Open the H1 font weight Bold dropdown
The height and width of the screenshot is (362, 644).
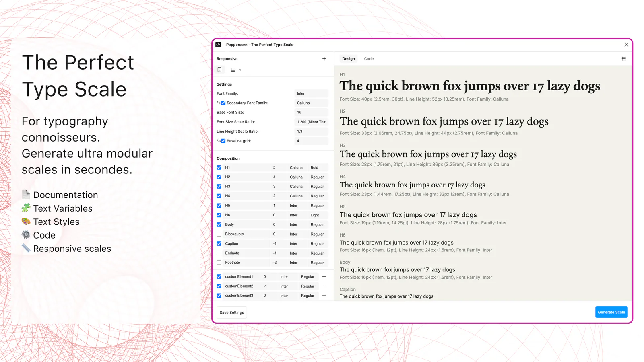(x=318, y=167)
